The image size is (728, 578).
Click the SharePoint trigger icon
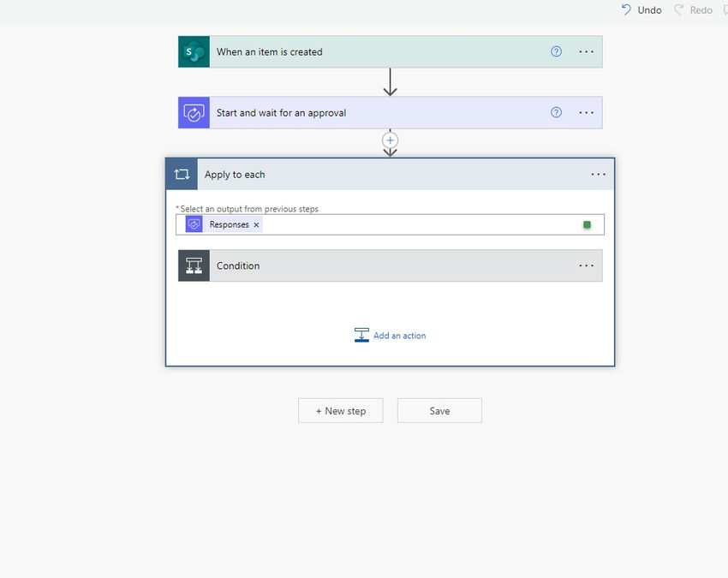[x=193, y=51]
